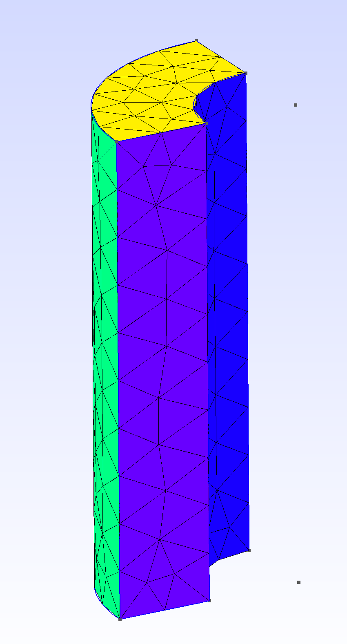347x644 pixels.
Task: Click the right outer edge of the blue surface
Action: click(x=247, y=311)
